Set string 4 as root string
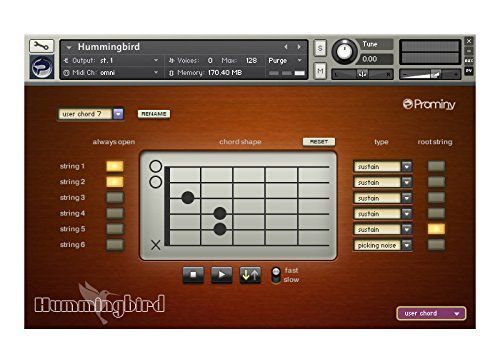Viewport: 500px width, 364px height. coord(436,213)
